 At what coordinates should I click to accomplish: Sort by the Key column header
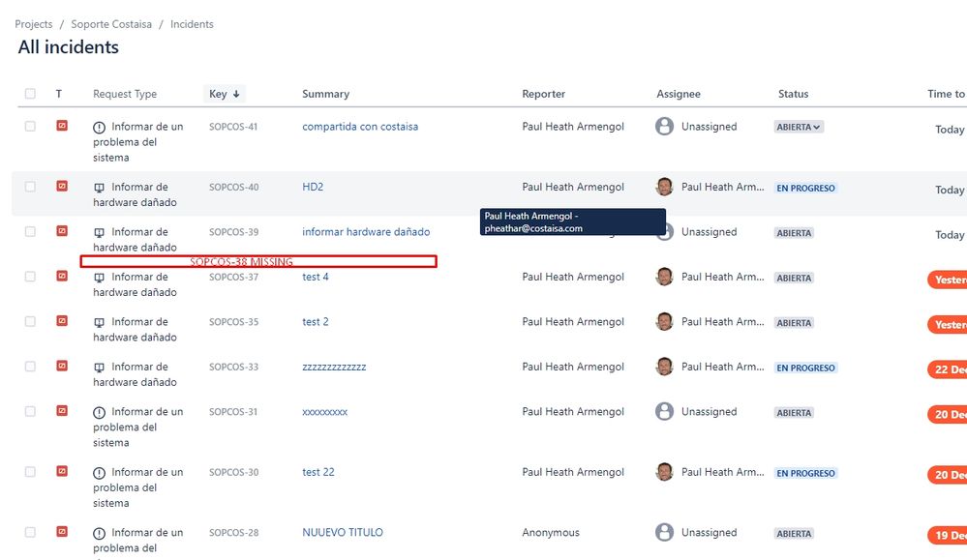pos(224,94)
